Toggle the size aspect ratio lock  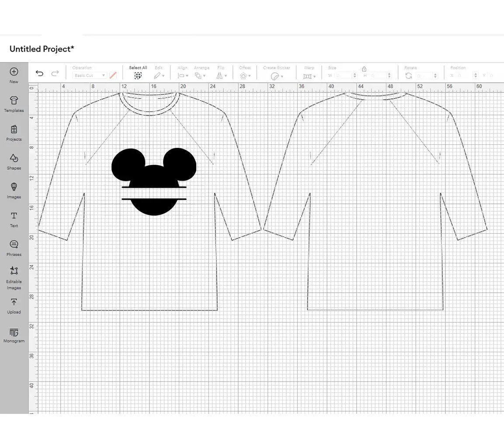coord(364,69)
